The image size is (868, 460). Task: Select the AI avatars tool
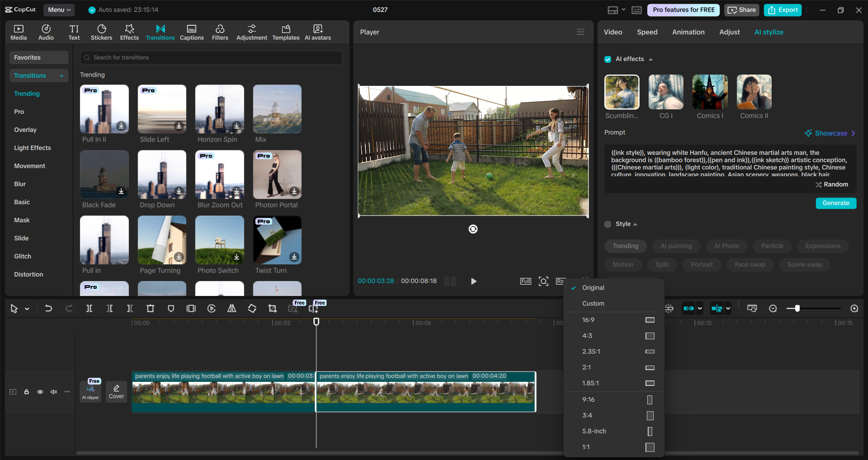pos(317,32)
